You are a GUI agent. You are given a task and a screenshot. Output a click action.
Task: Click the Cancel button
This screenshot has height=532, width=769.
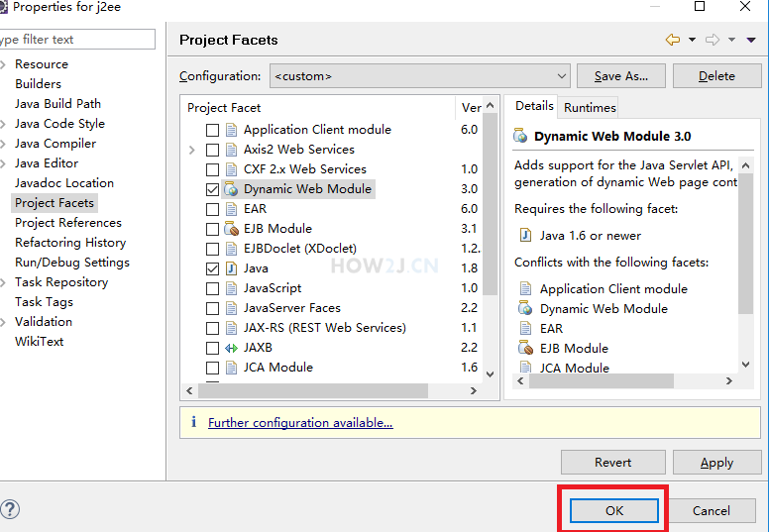coord(712,511)
